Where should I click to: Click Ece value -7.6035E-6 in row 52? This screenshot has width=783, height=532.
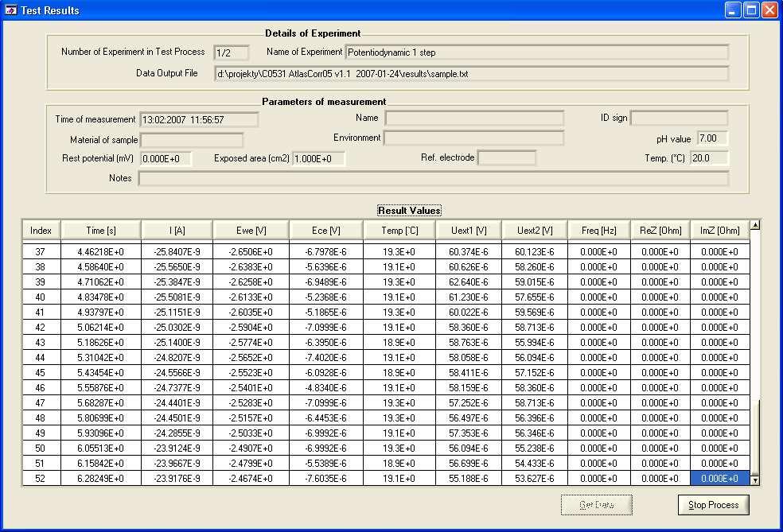[x=325, y=478]
